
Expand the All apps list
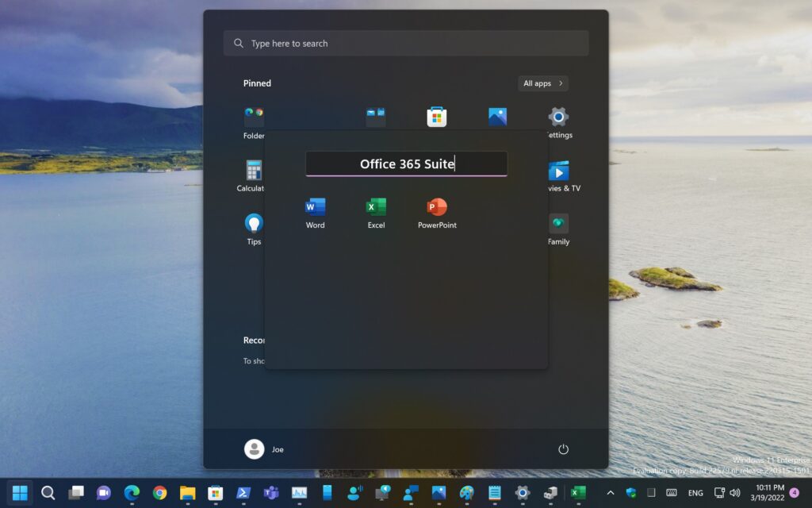coord(543,83)
